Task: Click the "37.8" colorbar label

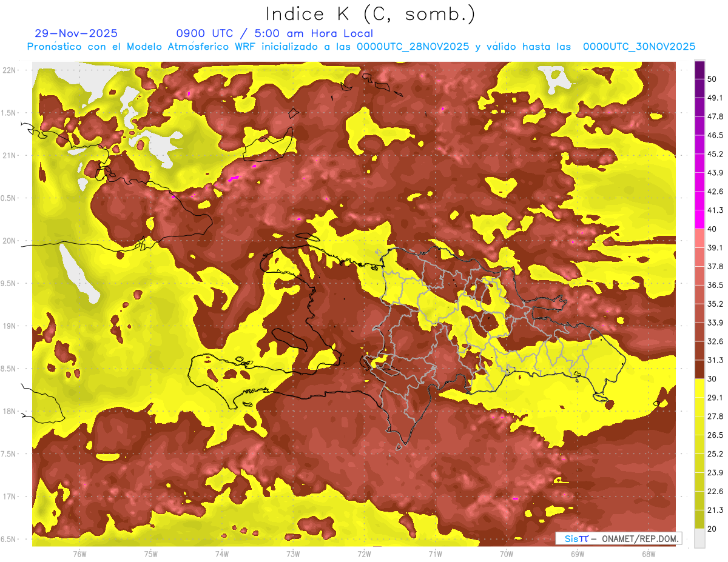Action: [x=715, y=267]
